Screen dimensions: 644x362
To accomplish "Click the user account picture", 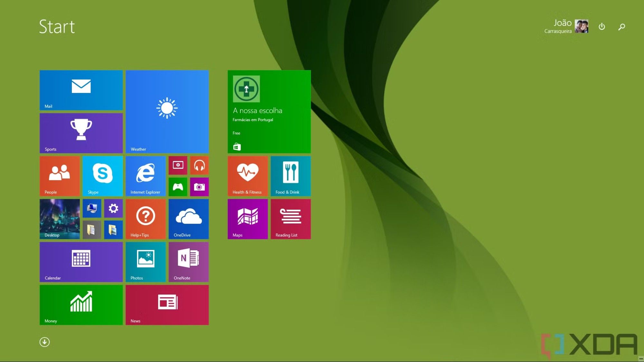I will (x=582, y=26).
